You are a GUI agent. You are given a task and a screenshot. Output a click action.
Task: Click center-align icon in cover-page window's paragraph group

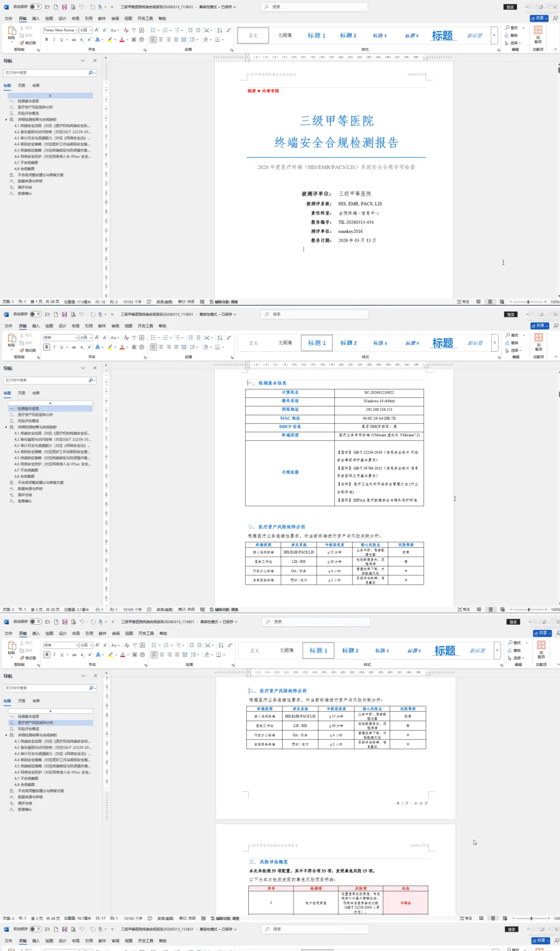(x=161, y=39)
